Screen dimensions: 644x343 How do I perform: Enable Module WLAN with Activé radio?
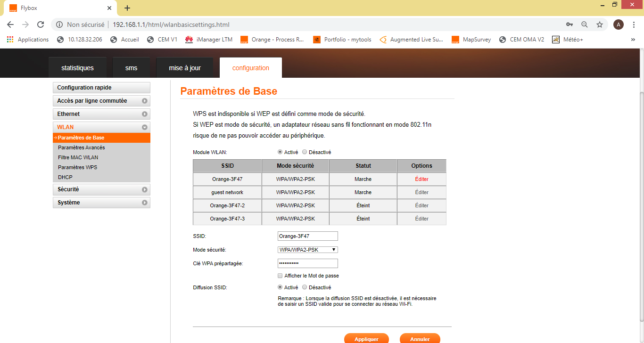[280, 152]
